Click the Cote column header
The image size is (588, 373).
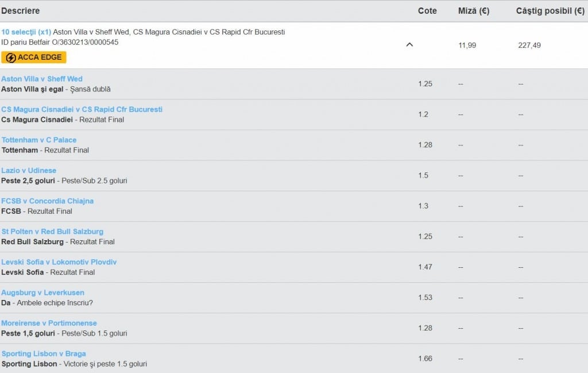(x=427, y=11)
